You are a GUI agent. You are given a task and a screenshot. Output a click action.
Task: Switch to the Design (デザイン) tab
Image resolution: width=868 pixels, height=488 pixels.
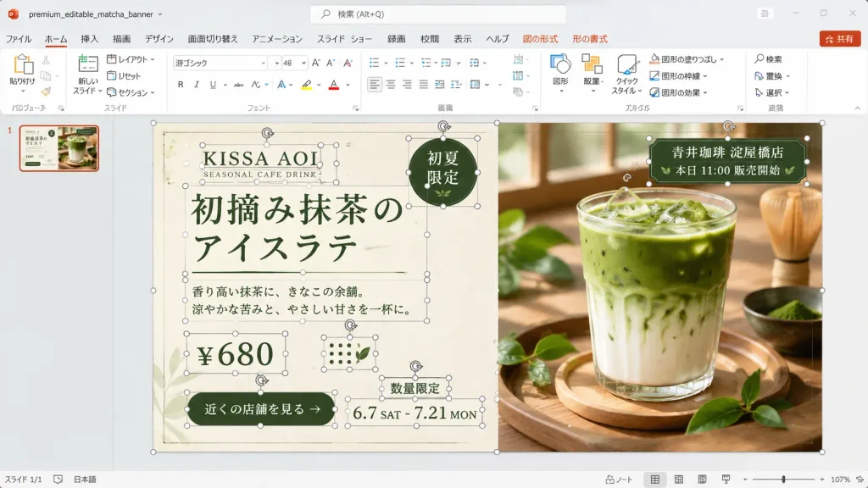pos(159,39)
